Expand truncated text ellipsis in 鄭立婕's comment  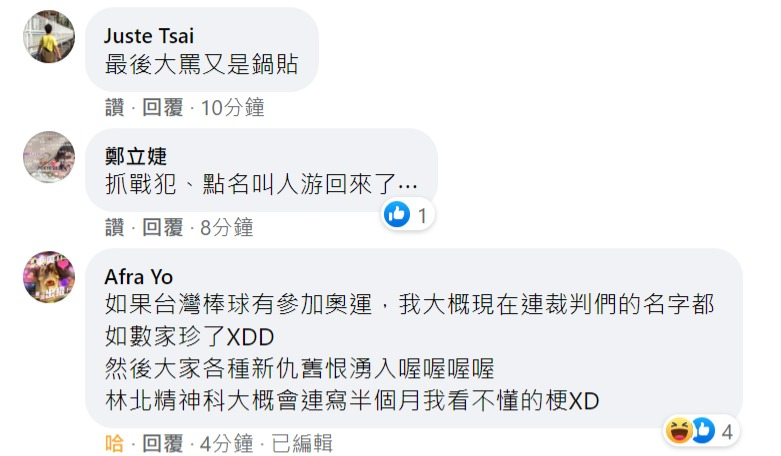coord(408,185)
